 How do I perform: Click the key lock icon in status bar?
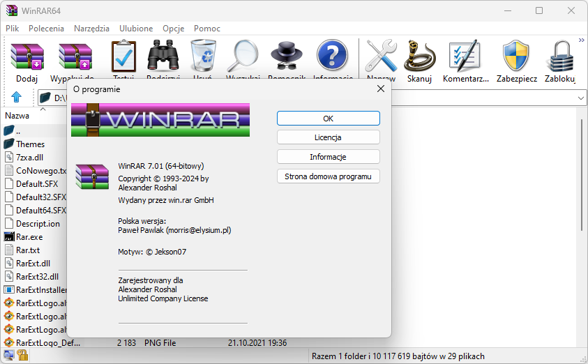click(23, 355)
